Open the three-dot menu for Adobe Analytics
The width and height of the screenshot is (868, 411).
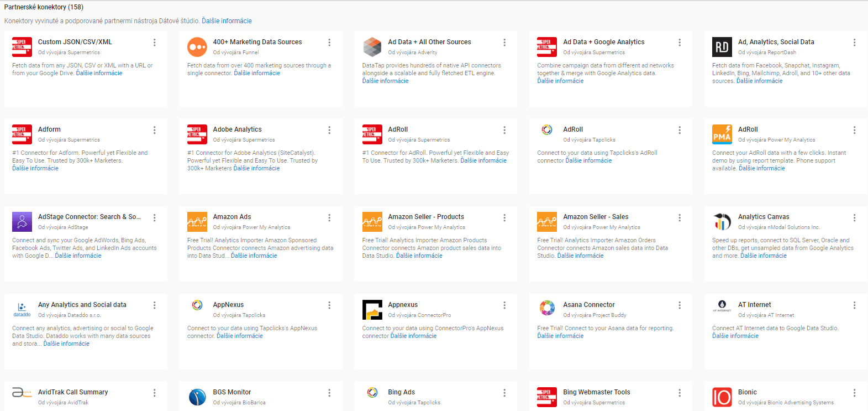329,130
